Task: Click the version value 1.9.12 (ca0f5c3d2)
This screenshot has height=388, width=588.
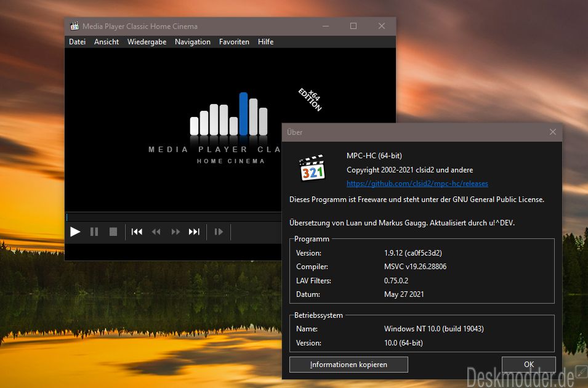Action: click(x=413, y=253)
